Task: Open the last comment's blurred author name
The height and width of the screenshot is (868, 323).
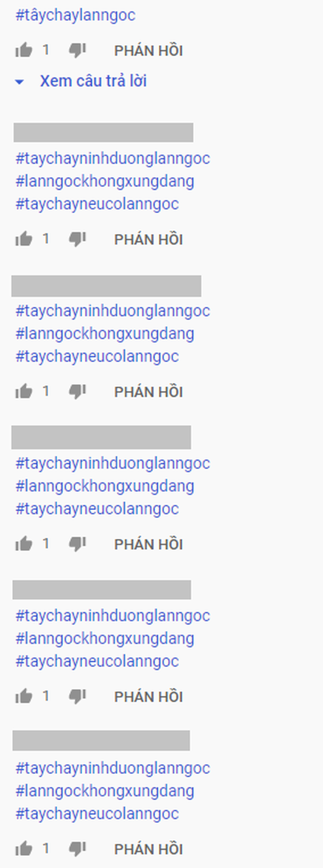Action: tap(101, 740)
